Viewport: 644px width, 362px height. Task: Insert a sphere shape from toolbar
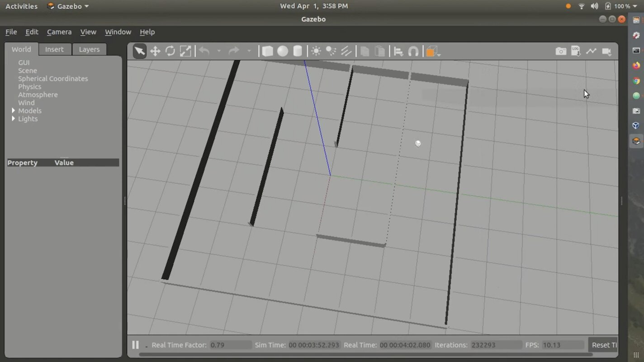[x=283, y=51]
